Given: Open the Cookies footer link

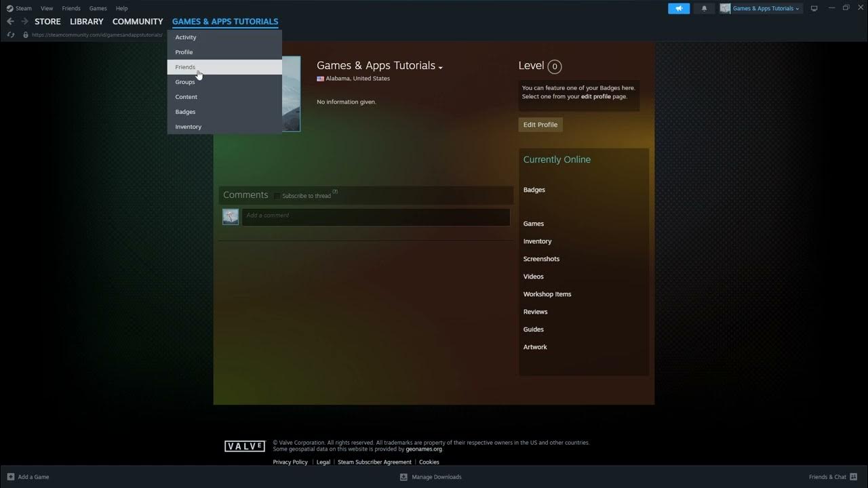Looking at the screenshot, I should pyautogui.click(x=429, y=462).
